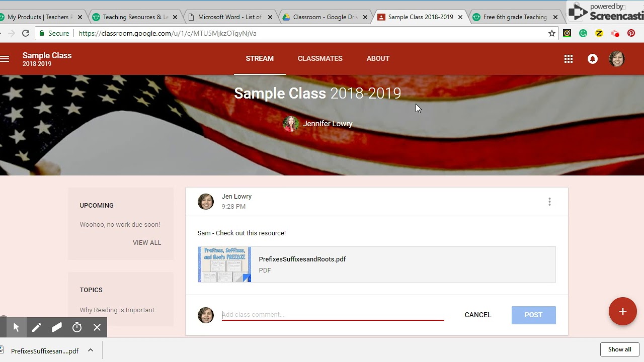This screenshot has height=362, width=644.
Task: Click the yellow Z extension icon
Action: tap(599, 33)
